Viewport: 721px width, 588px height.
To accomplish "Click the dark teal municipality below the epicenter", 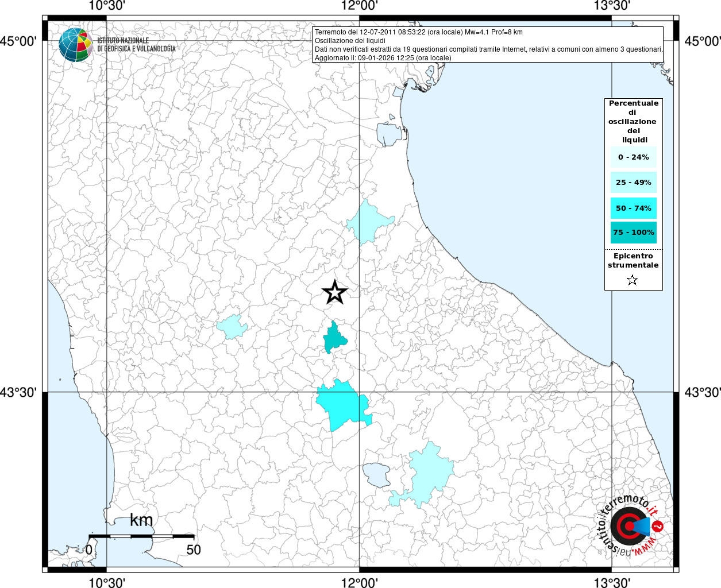I will pyautogui.click(x=334, y=338).
